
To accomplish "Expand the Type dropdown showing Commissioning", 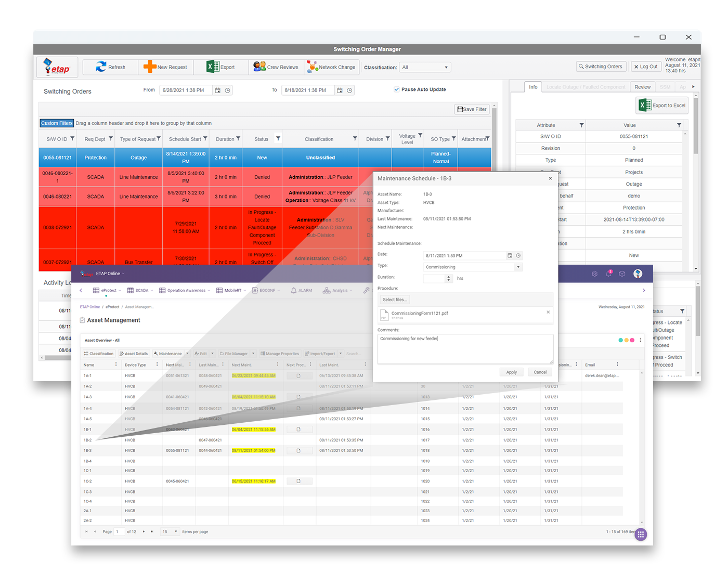I will coord(518,267).
